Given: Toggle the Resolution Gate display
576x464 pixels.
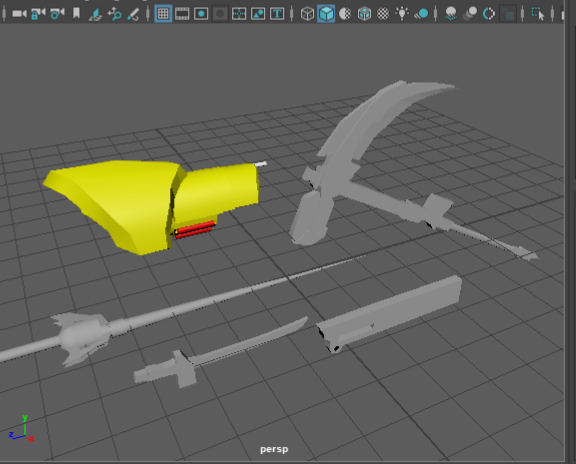Looking at the screenshot, I should click(x=201, y=14).
